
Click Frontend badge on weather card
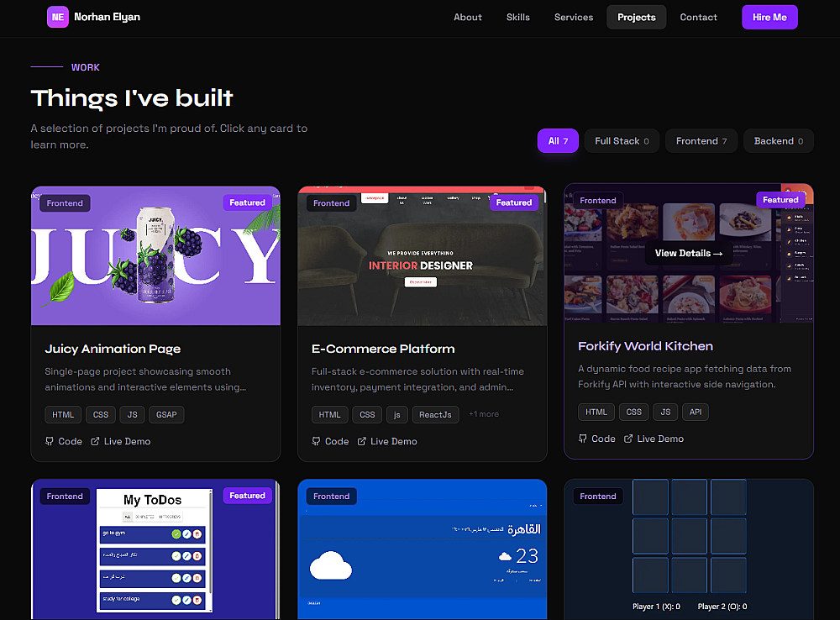[x=331, y=497]
